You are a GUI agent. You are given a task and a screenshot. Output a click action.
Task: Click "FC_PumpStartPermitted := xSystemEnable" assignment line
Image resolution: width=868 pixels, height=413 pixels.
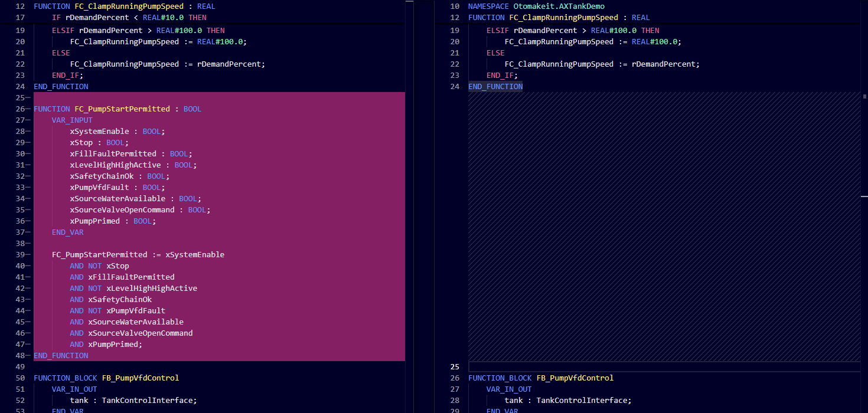(x=138, y=254)
